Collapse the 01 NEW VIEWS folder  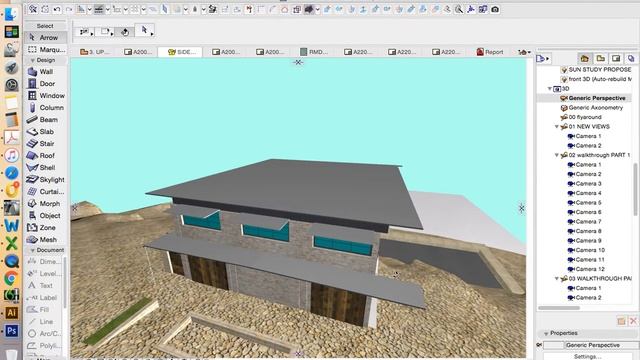(557, 127)
